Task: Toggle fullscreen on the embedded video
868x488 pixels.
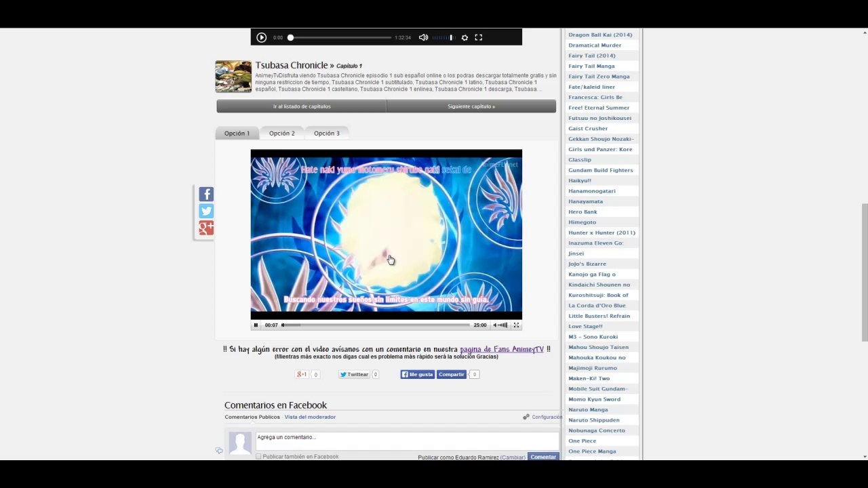Action: coord(516,325)
